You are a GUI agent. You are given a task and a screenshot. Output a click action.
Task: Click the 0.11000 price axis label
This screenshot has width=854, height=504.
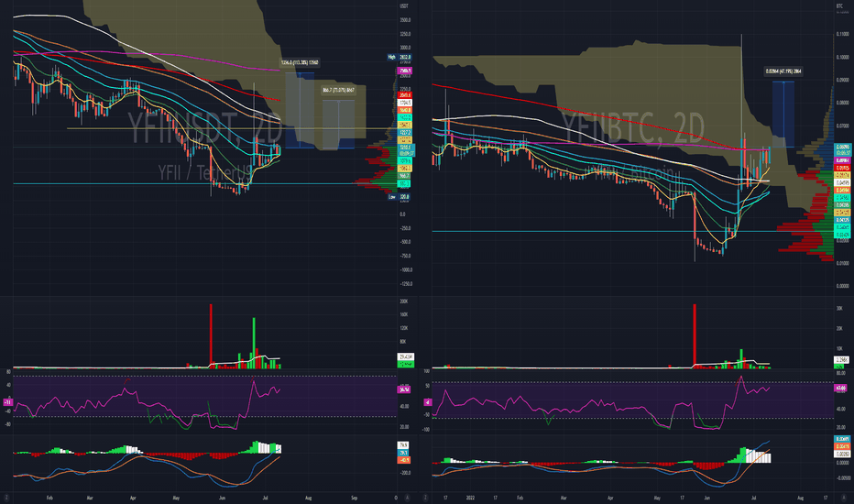pos(842,34)
